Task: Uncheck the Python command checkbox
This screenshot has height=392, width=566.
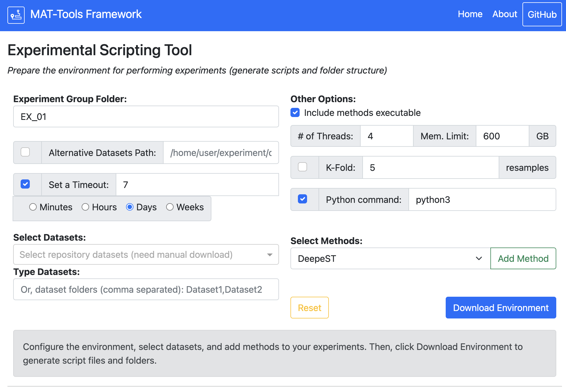Action: tap(302, 199)
